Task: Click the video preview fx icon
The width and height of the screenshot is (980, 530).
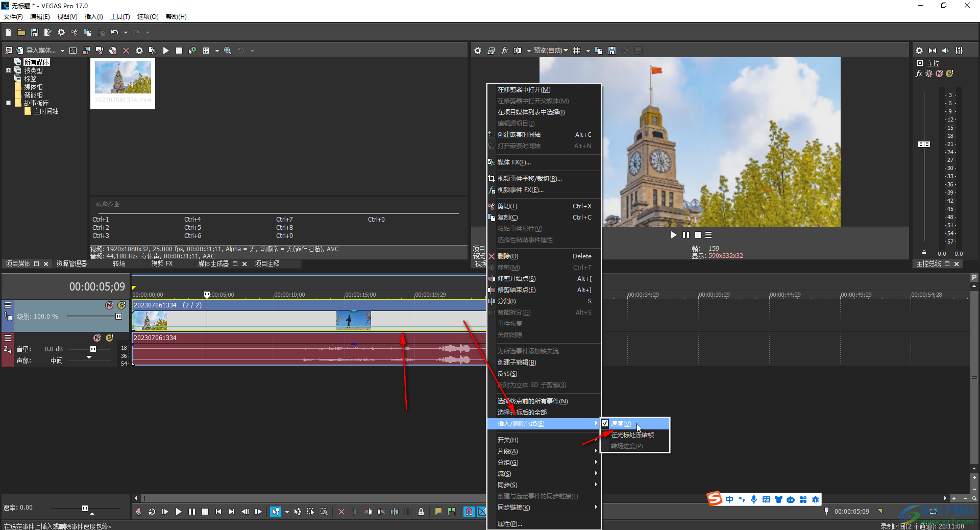Action: pyautogui.click(x=504, y=51)
